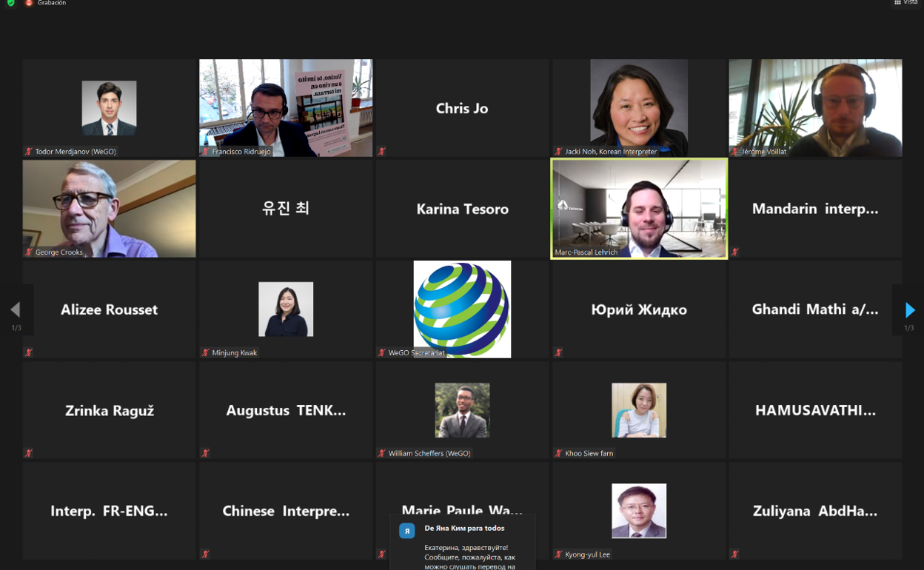
Task: Go to next participants page with right arrow
Action: (x=910, y=309)
